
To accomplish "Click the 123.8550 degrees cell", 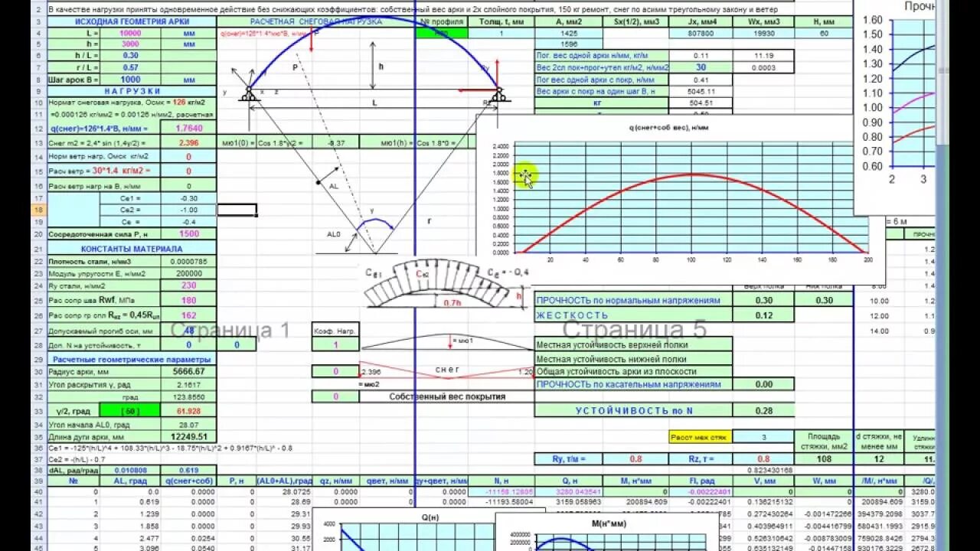I will click(189, 397).
